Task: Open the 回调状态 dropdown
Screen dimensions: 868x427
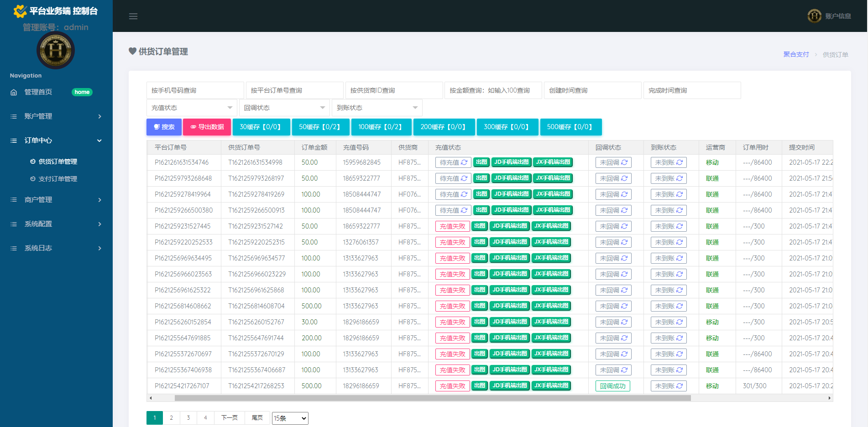Action: click(284, 107)
